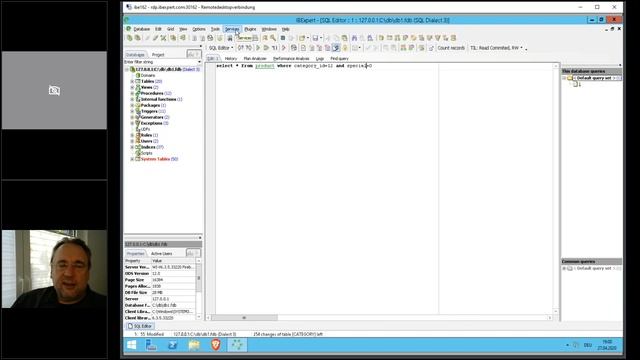
Task: Expand the Views node
Action: click(x=132, y=87)
